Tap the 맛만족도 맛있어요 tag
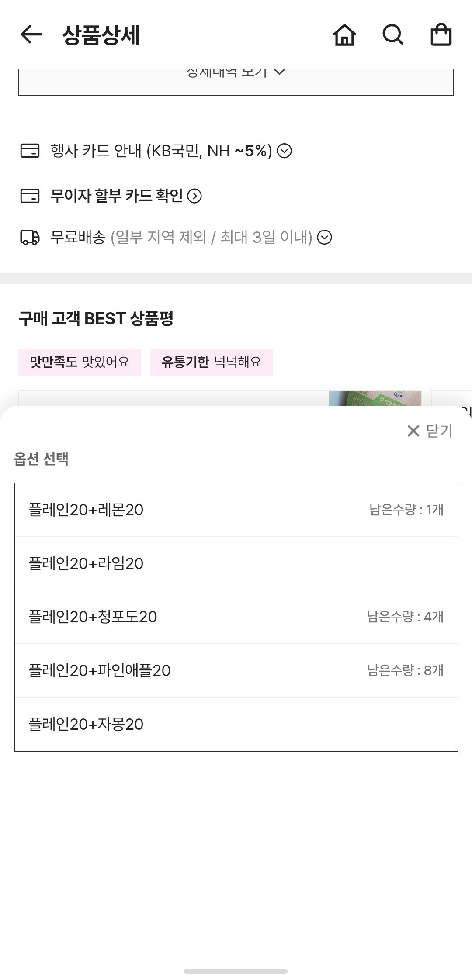 pos(80,362)
